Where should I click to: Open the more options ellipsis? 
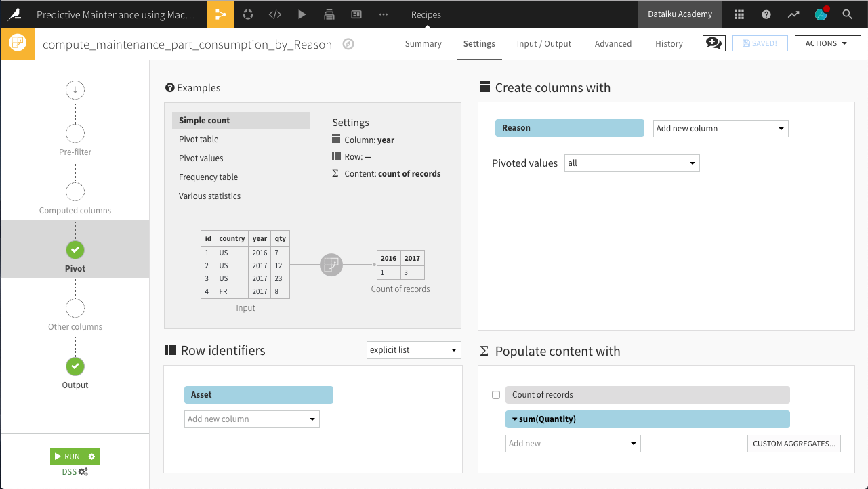(384, 14)
